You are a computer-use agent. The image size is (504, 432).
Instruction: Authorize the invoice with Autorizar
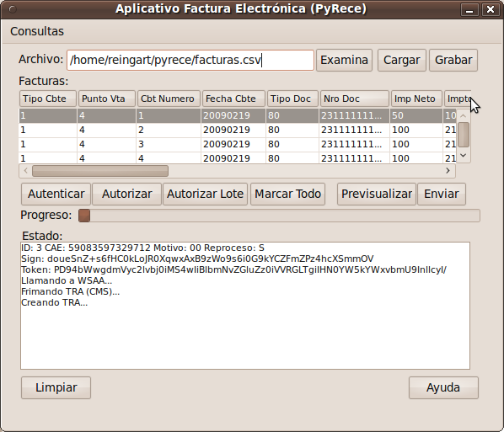click(x=126, y=194)
